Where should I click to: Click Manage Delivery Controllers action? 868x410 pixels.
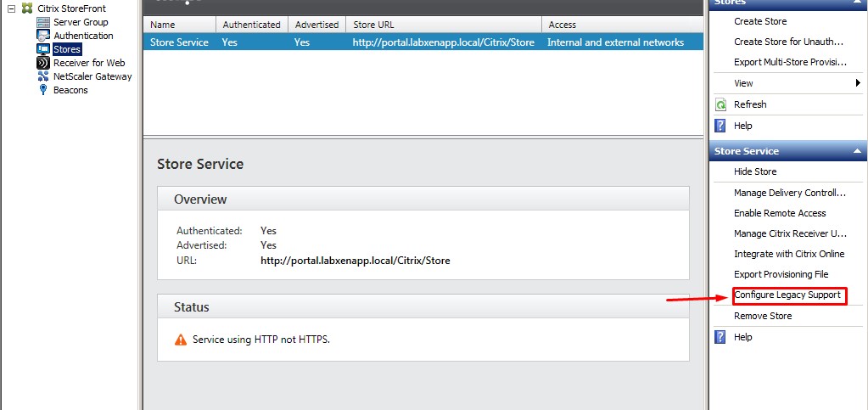point(790,193)
